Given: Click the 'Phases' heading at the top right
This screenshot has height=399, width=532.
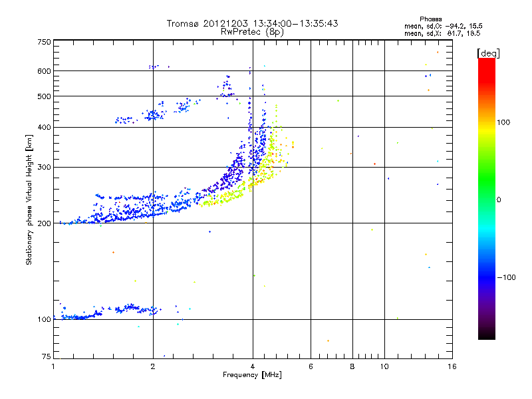Looking at the screenshot, I should (x=430, y=19).
